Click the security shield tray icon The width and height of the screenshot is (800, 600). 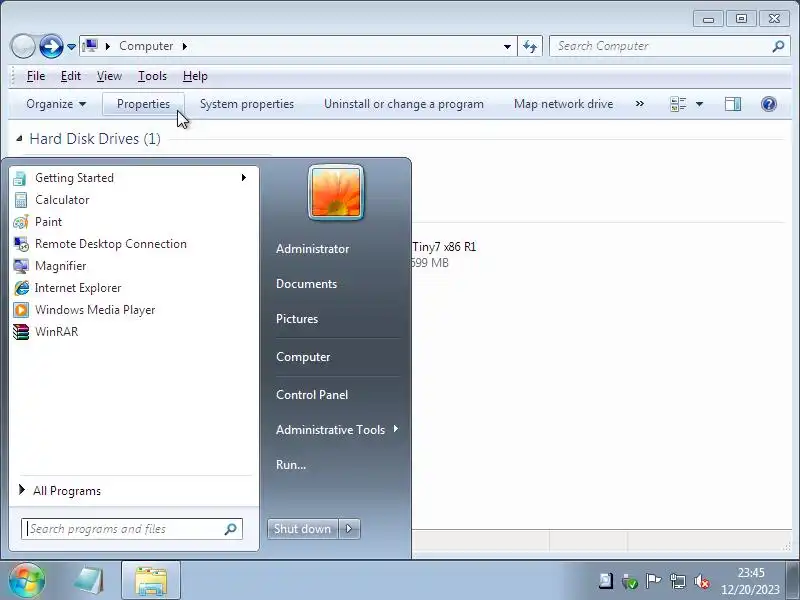[x=630, y=581]
